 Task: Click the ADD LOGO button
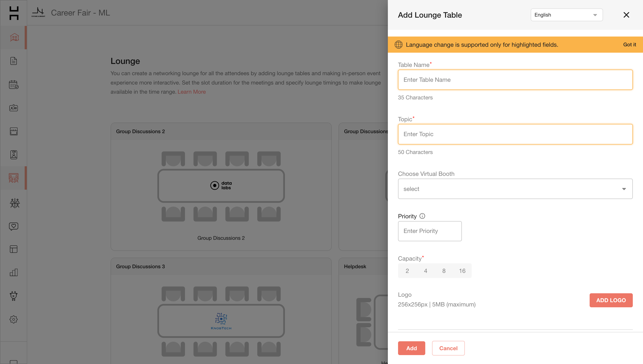[611, 300]
